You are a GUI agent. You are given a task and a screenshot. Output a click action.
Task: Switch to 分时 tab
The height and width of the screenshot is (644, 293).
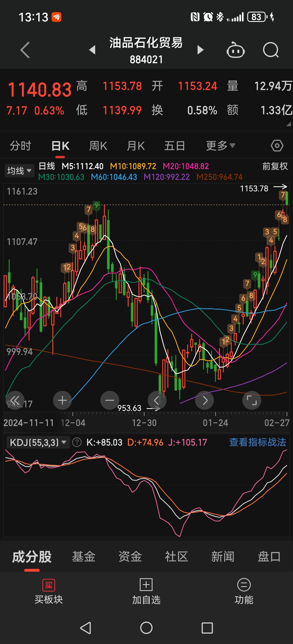click(x=20, y=146)
